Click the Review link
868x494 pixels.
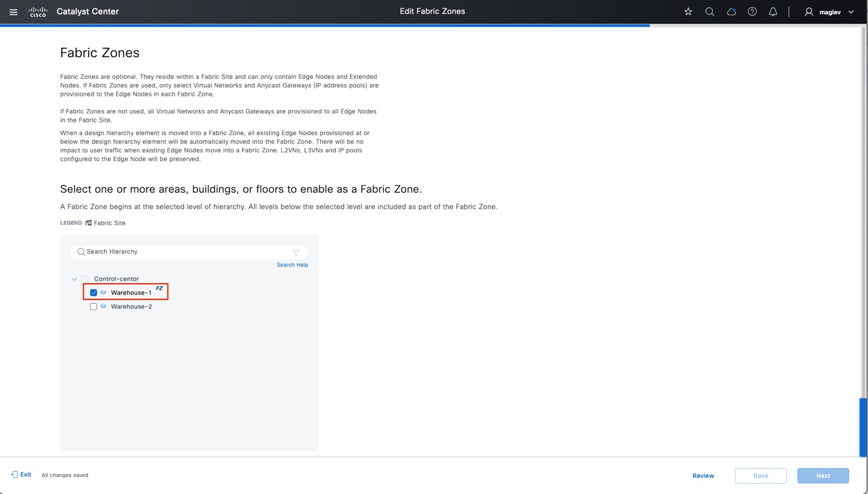point(703,475)
